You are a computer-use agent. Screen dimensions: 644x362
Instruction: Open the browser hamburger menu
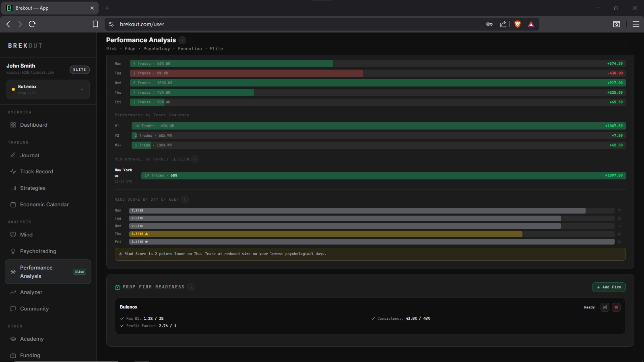click(636, 24)
